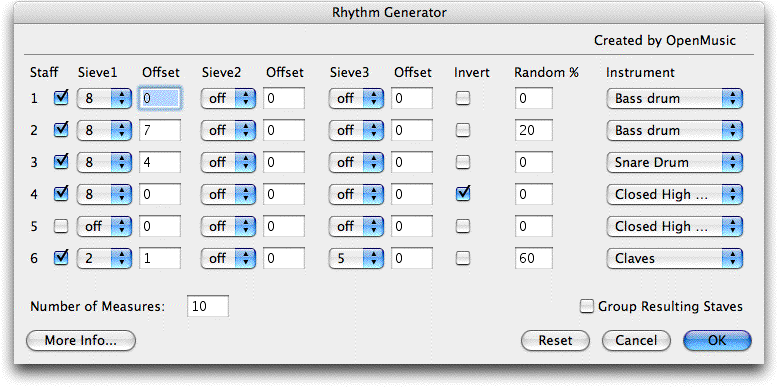Uncheck the Staff 3 enable checkbox

click(x=61, y=162)
